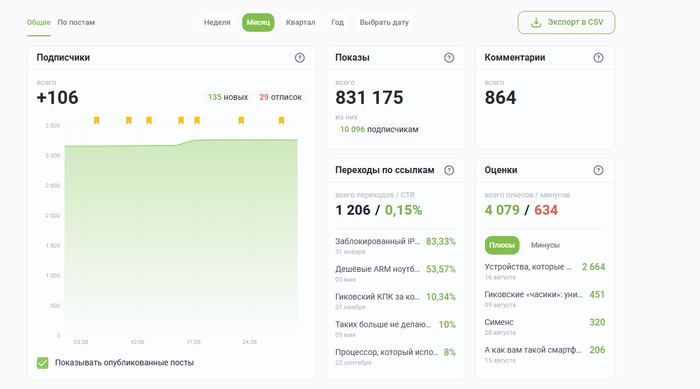Open help icon for Комментарии panel

598,58
